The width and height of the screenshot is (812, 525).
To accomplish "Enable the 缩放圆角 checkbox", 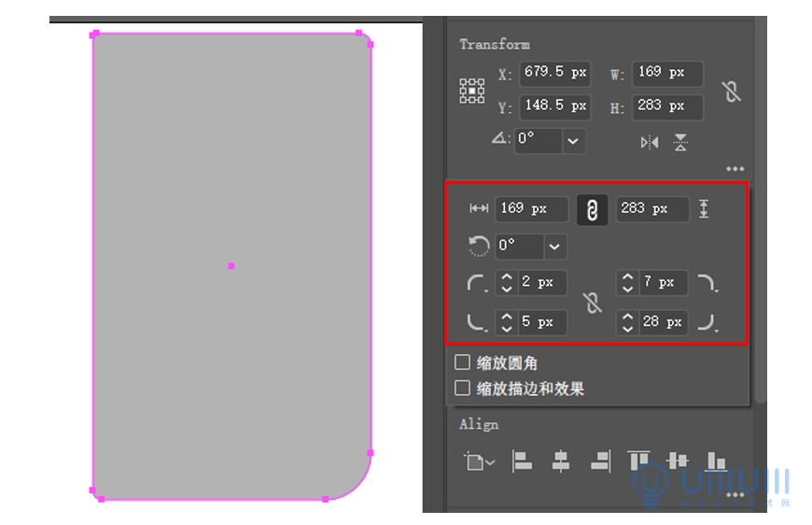I will point(462,362).
